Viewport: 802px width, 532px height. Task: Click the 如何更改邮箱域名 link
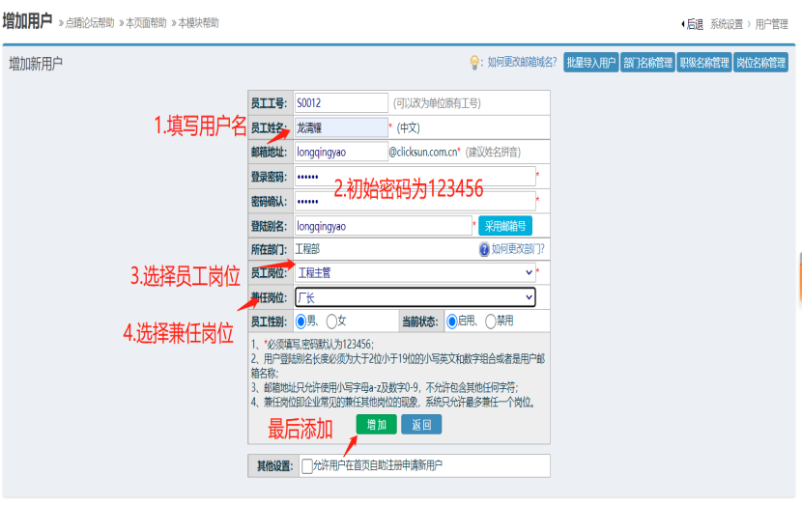click(x=522, y=63)
